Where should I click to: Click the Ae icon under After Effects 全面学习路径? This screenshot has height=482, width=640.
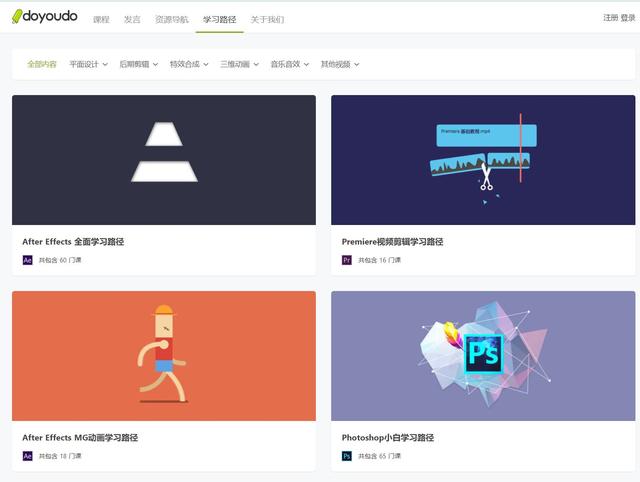pyautogui.click(x=28, y=260)
